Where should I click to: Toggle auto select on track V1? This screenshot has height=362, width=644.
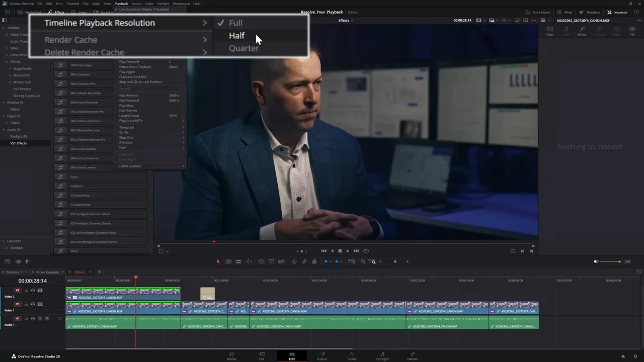point(33,304)
